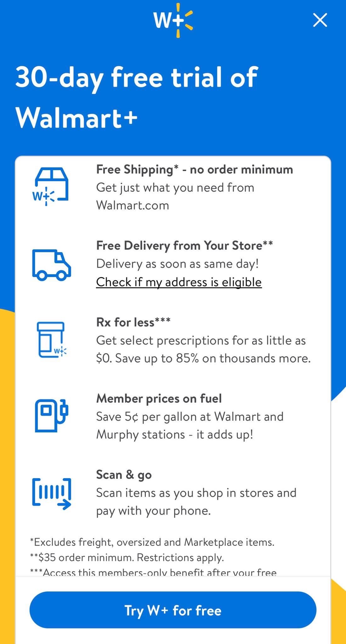Close the Walmart+ free trial offer
Image resolution: width=346 pixels, height=644 pixels.
tap(320, 20)
